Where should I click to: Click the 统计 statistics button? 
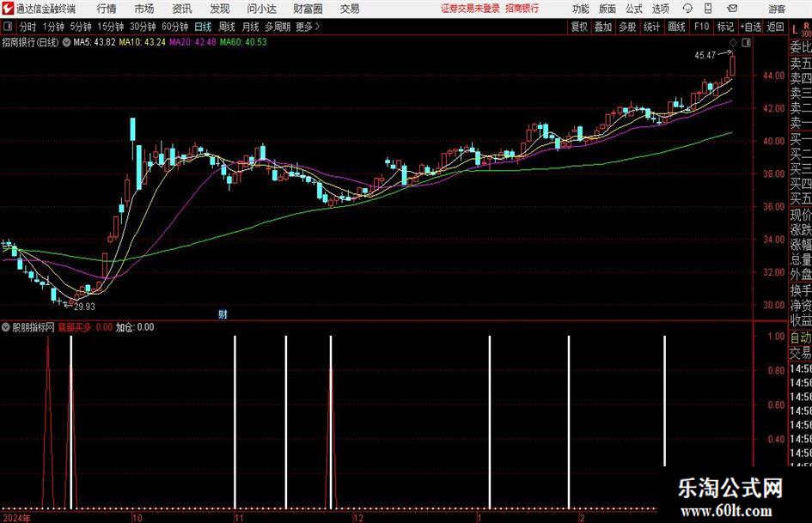(651, 27)
